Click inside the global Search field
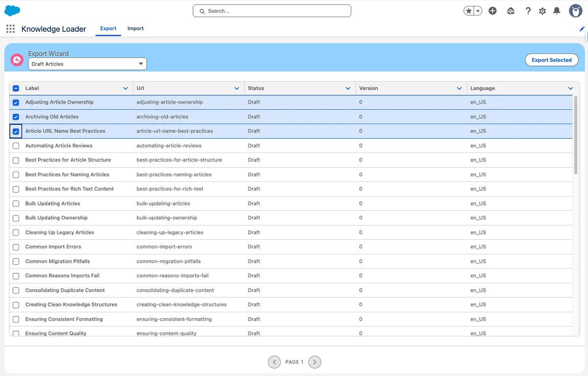Viewport: 588px width, 376px height. click(x=272, y=11)
